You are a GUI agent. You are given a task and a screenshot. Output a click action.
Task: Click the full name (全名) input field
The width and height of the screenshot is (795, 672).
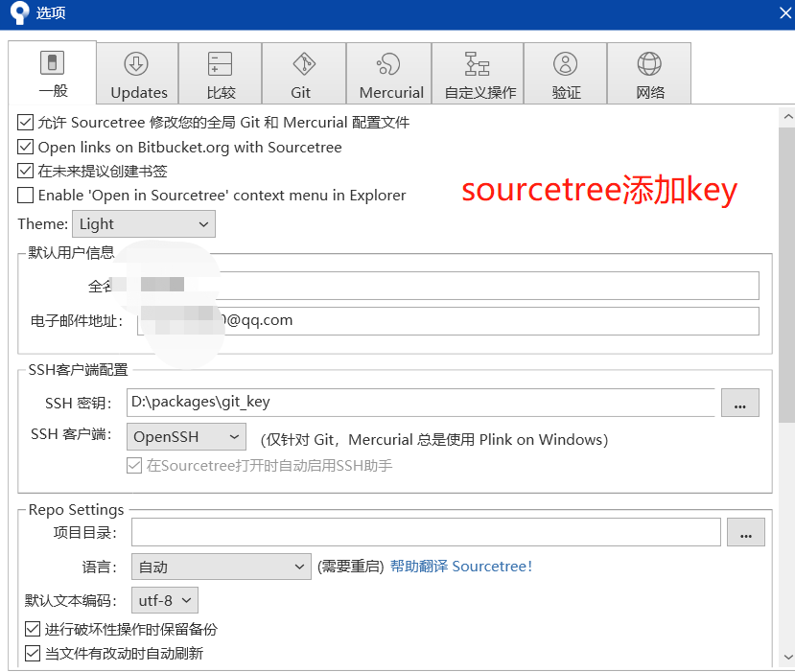click(x=448, y=286)
